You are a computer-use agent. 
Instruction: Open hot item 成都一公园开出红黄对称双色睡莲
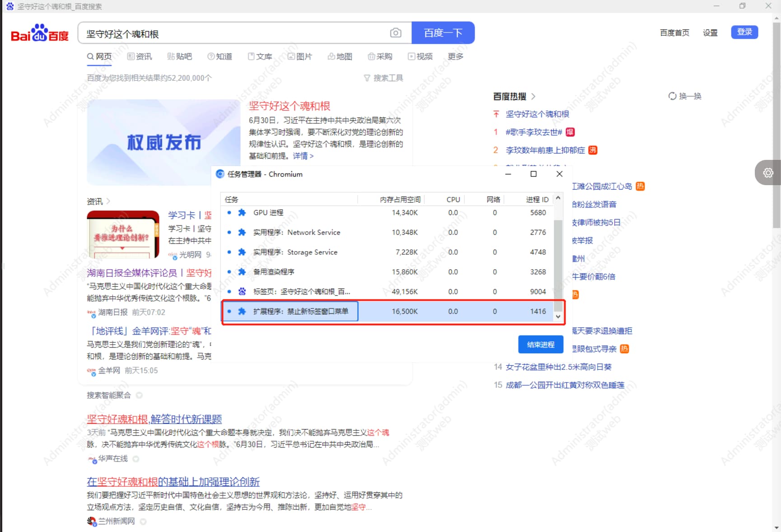pos(565,385)
